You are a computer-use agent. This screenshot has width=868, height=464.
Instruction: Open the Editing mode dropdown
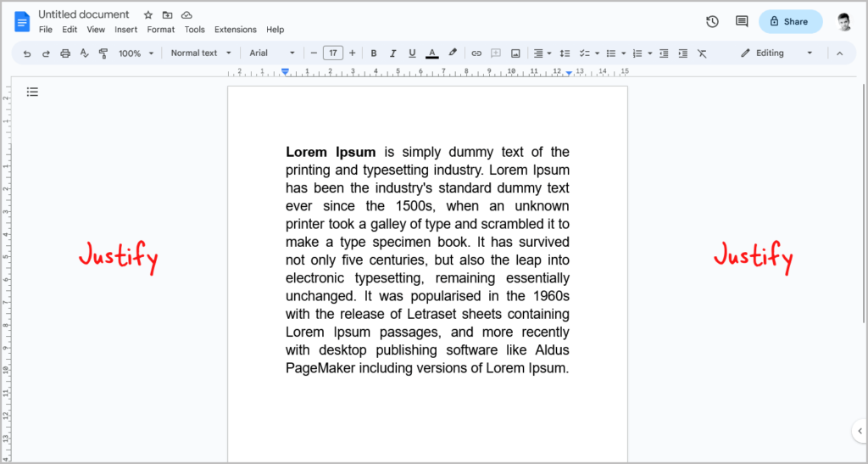(x=776, y=53)
